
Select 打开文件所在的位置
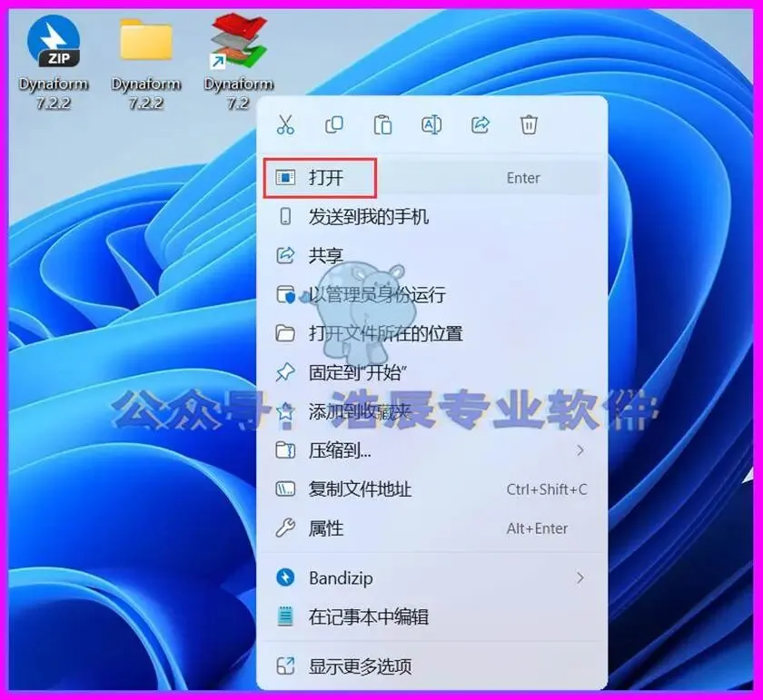click(431, 333)
